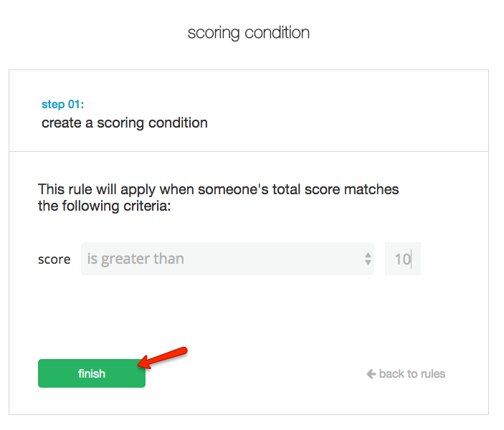504x430 pixels.
Task: Click the upper triangle of the select arrows
Action: point(368,254)
